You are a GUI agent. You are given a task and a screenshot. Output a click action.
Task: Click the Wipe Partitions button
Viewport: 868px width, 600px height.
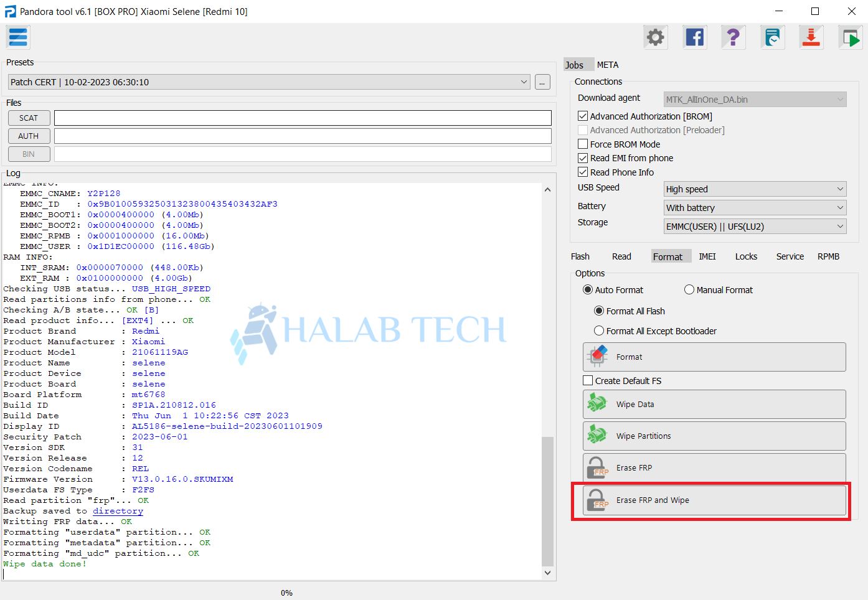click(714, 436)
